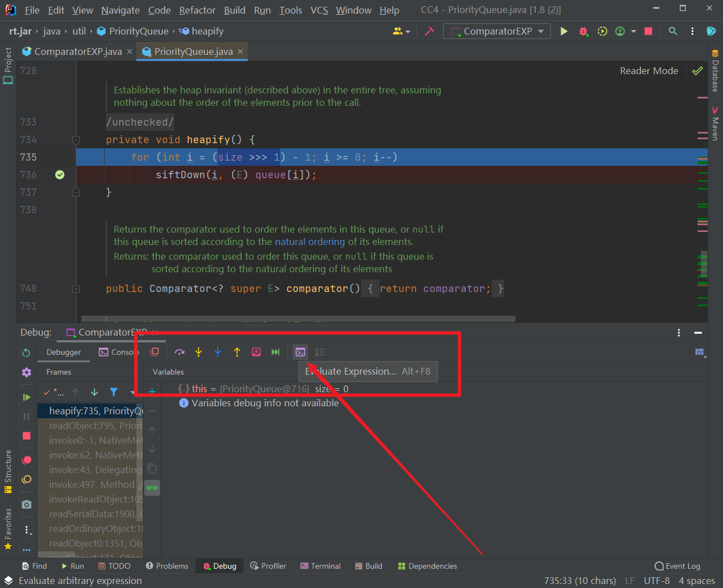Open the Navigate menu

click(x=120, y=10)
